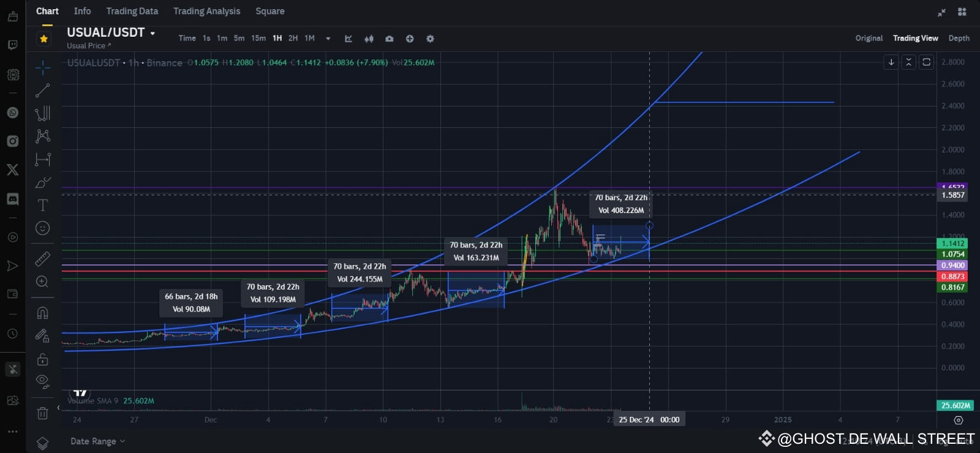Select the ruler measure tool
Viewport: 980px width, 453px height.
point(42,259)
